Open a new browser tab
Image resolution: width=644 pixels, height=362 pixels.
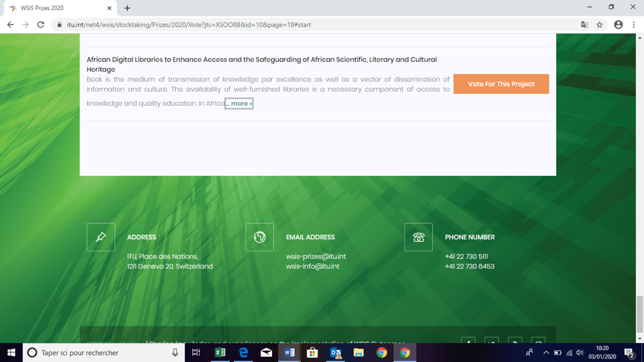point(127,8)
